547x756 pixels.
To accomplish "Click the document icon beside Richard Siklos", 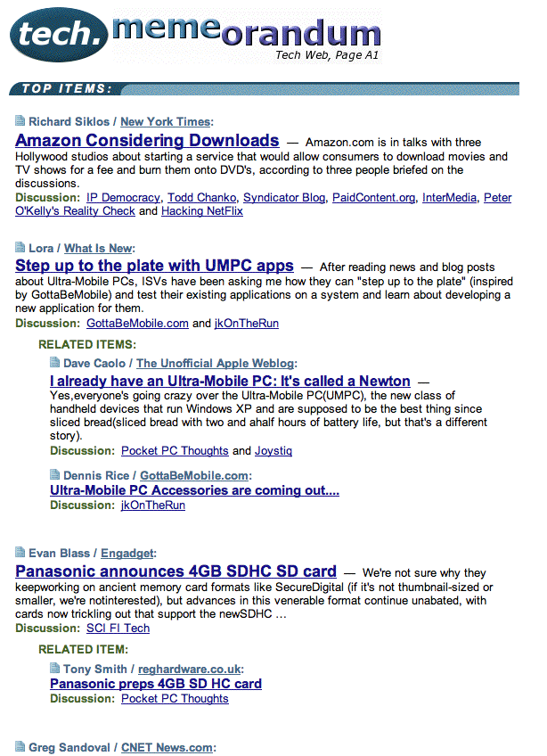I will [20, 121].
